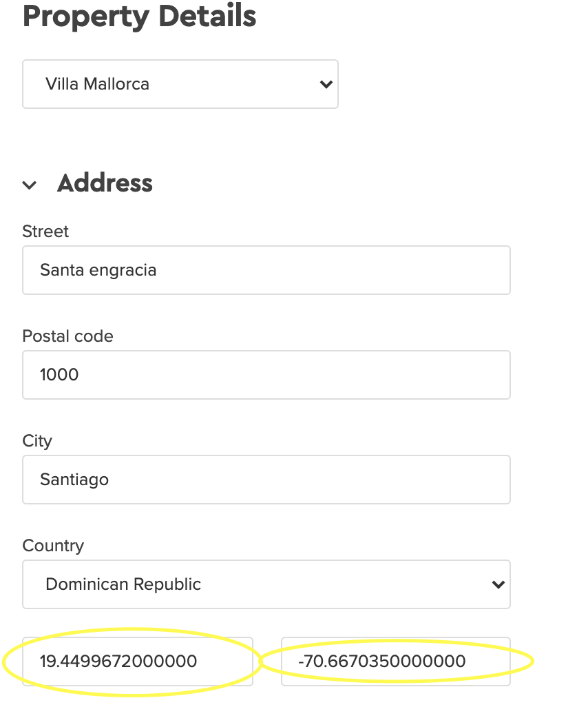Click the Property Details heading
The height and width of the screenshot is (707, 588).
(x=140, y=17)
